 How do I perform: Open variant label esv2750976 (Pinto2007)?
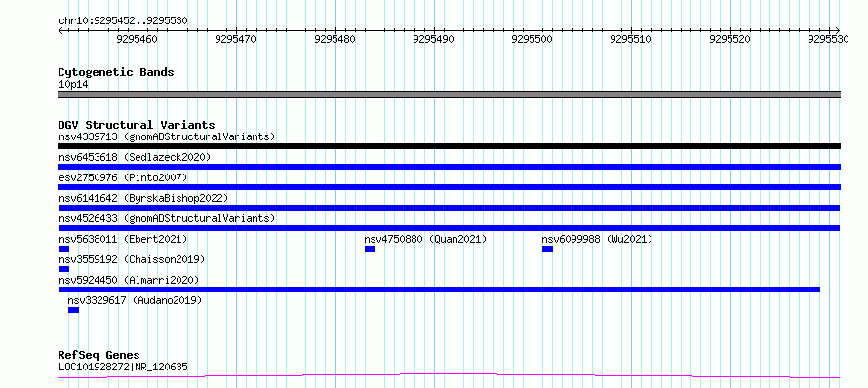123,177
